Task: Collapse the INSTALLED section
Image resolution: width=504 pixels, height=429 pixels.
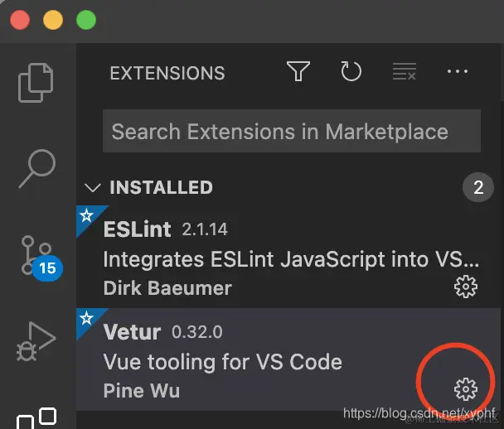Action: pos(94,188)
